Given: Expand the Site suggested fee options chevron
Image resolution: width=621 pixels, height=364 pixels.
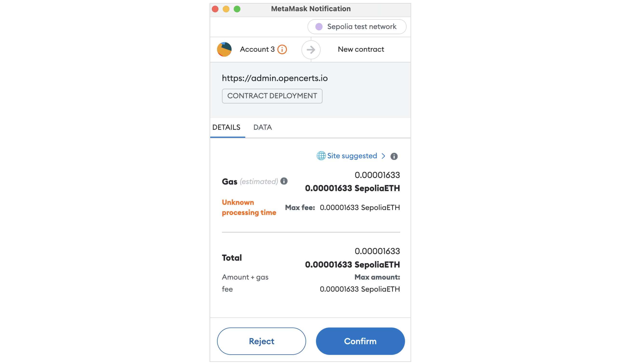Looking at the screenshot, I should (383, 156).
